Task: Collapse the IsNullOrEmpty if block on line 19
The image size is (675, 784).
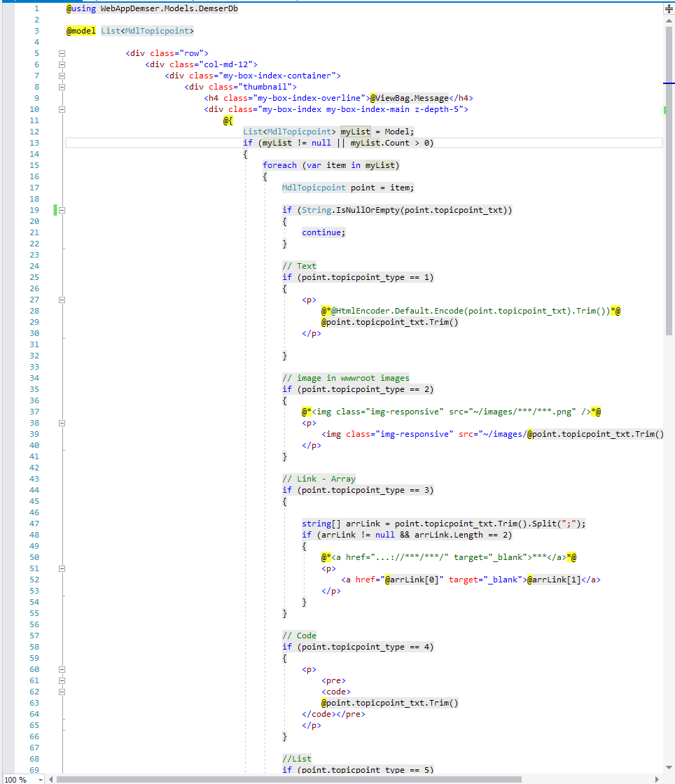Action: pos(62,211)
